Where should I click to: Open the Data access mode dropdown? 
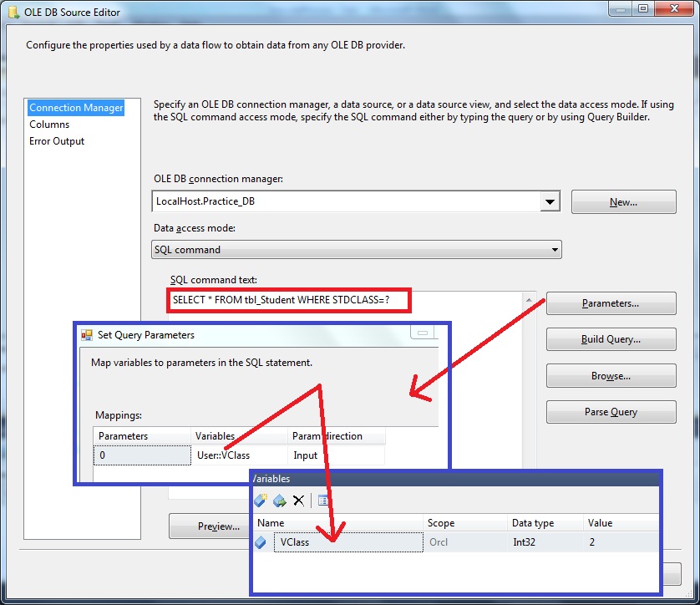click(553, 249)
